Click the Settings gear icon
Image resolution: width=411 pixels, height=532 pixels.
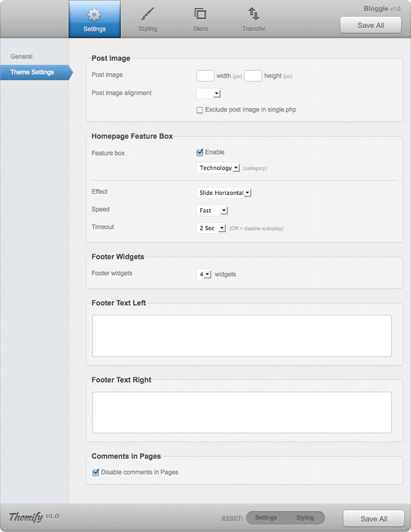coord(94,15)
